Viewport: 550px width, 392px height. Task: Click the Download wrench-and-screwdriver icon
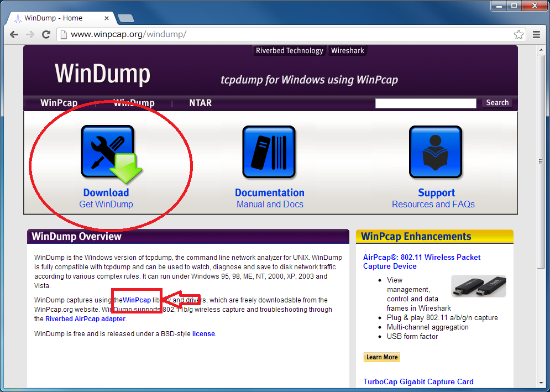(x=107, y=151)
